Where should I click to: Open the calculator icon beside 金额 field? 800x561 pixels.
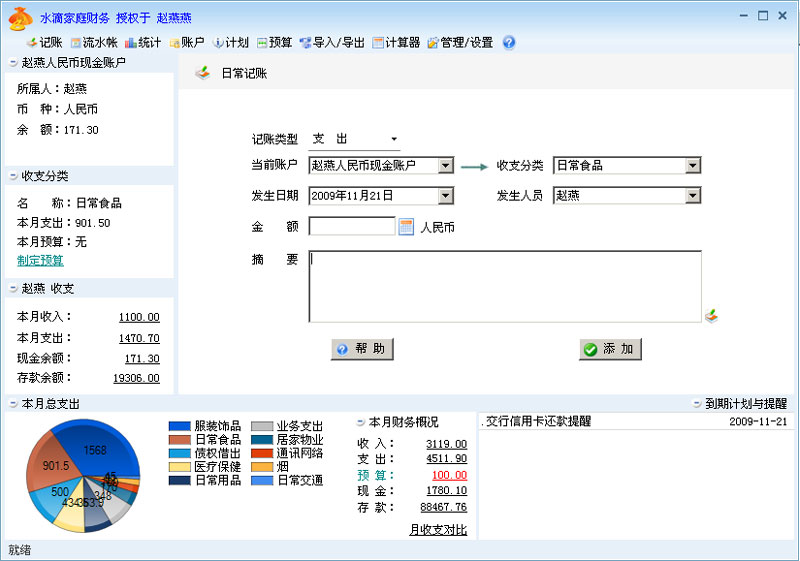click(x=406, y=226)
